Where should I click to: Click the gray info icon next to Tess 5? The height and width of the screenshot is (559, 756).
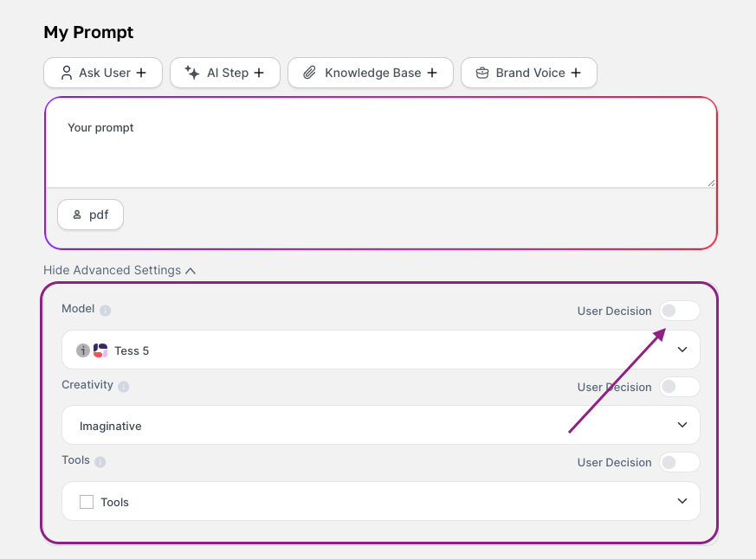(83, 350)
